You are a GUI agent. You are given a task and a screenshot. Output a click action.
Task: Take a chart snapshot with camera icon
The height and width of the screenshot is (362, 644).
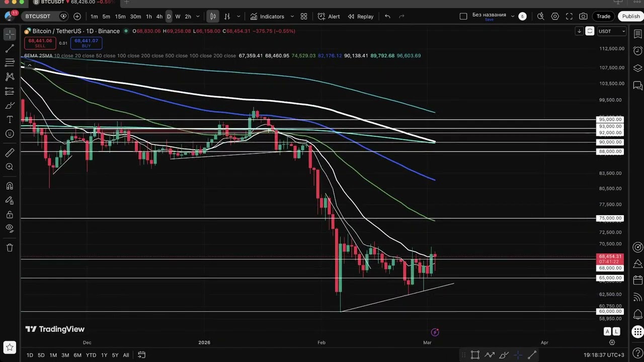(x=583, y=17)
